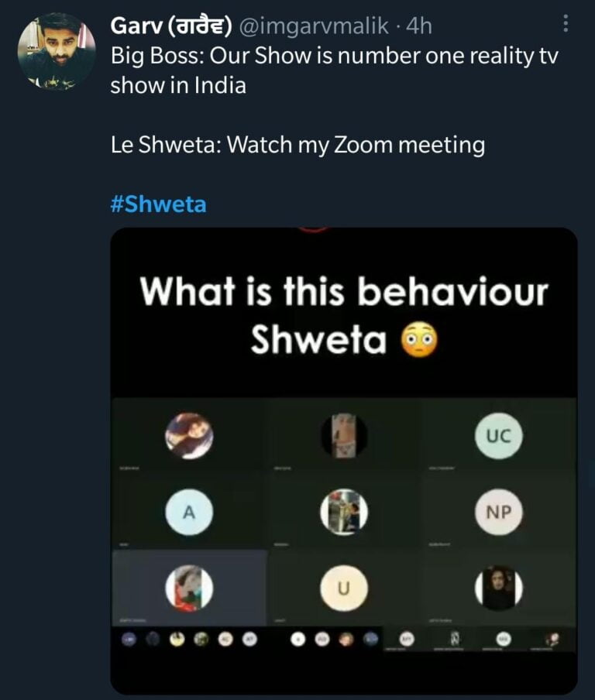Click the "U" participant avatar
595x700 pixels.
[x=344, y=589]
